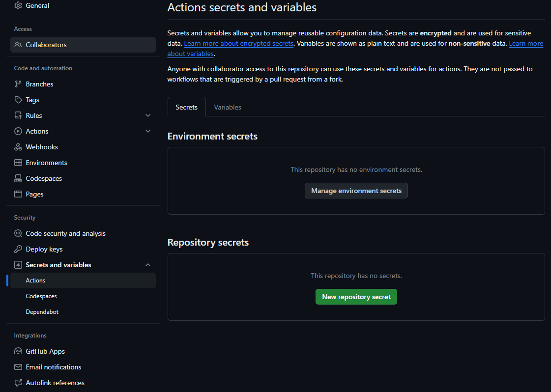Viewport: 551px width, 392px height.
Task: Click Manage environment secrets button
Action: click(x=356, y=191)
